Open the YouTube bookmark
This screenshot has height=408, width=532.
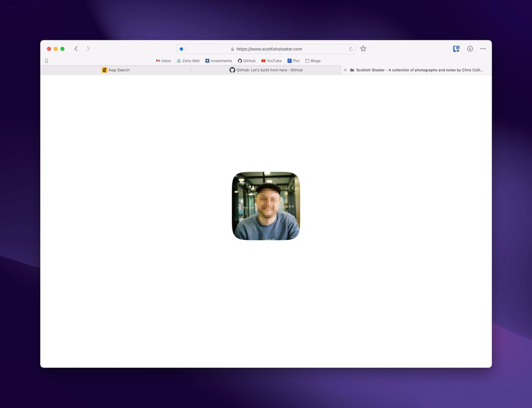click(x=271, y=61)
